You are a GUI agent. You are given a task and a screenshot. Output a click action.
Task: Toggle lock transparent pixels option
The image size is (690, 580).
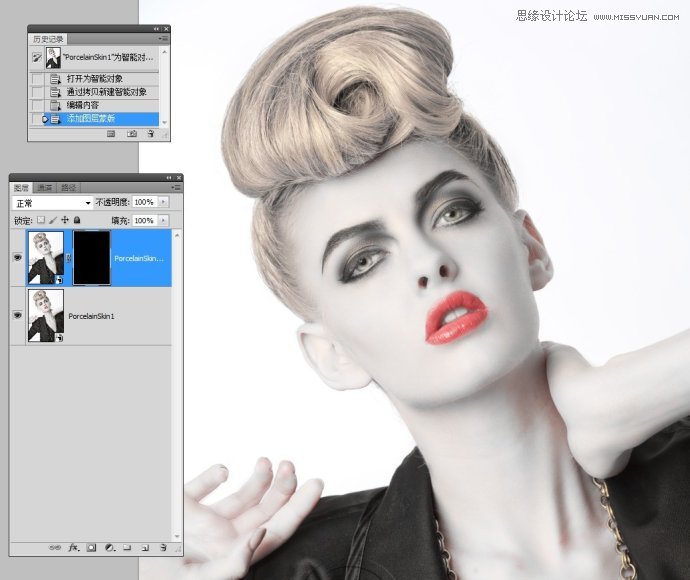pyautogui.click(x=41, y=220)
